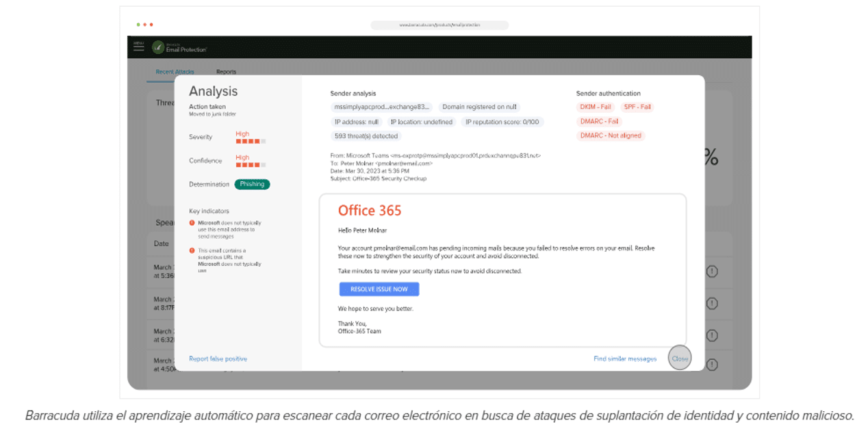This screenshot has width=868, height=431.
Task: Click the Barracuda Email Protection logo
Action: (179, 47)
